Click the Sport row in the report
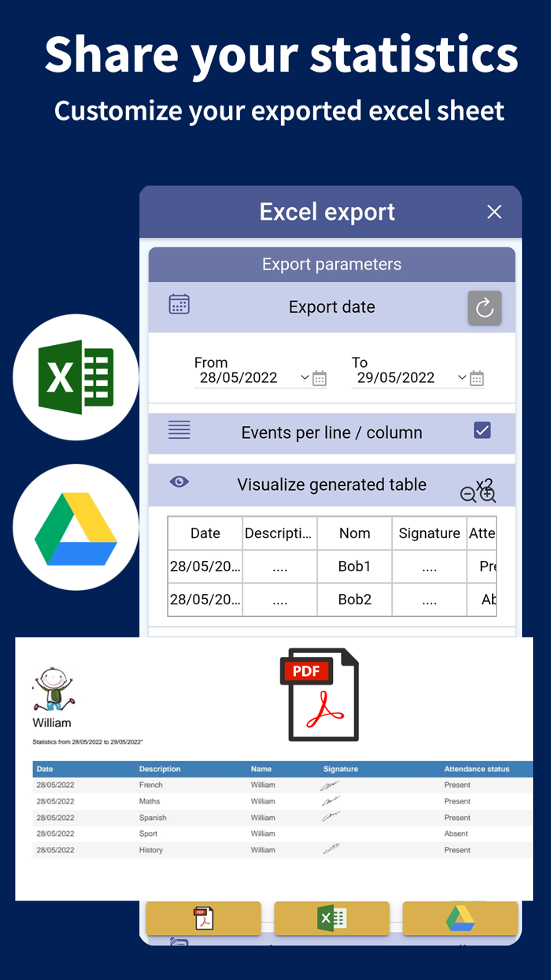Image resolution: width=551 pixels, height=980 pixels. point(283,833)
